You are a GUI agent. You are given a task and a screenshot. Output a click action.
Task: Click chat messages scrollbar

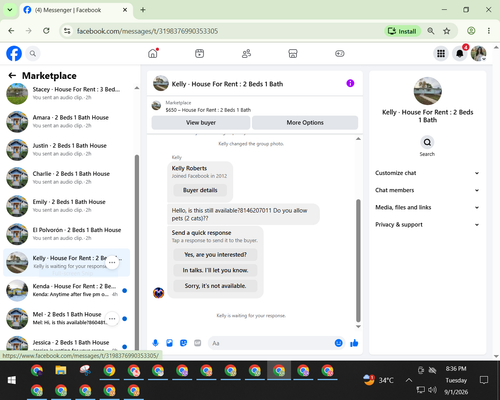(358, 261)
